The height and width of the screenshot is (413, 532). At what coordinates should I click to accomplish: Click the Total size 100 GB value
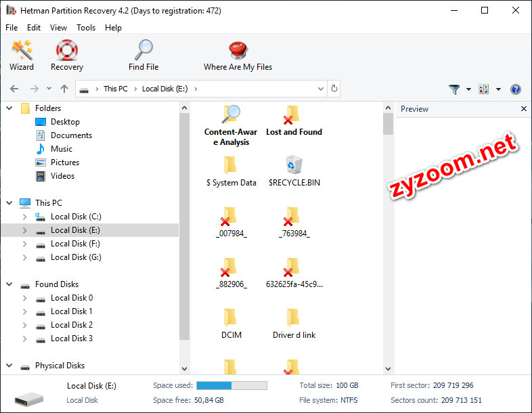[x=347, y=385]
